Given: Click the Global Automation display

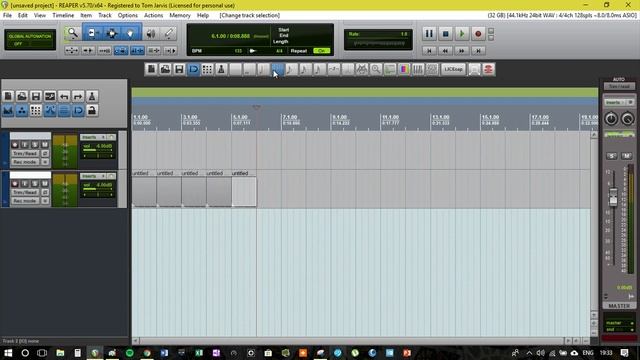Looking at the screenshot, I should 30,40.
